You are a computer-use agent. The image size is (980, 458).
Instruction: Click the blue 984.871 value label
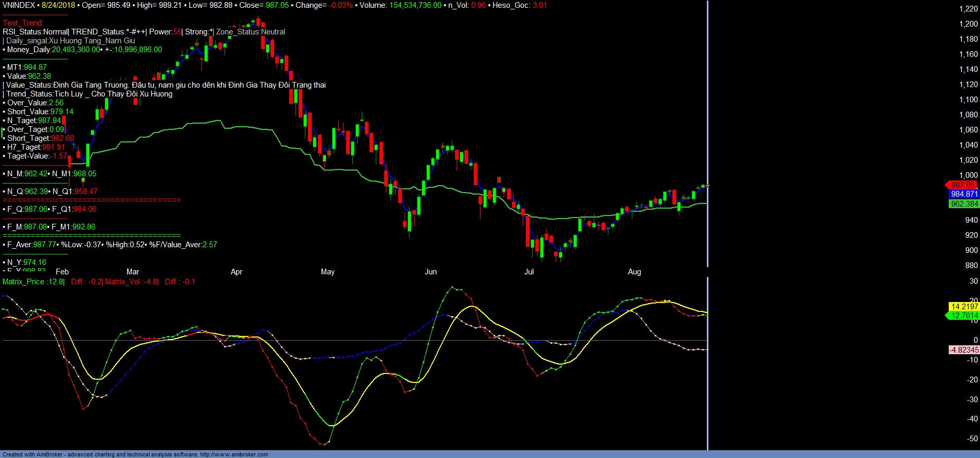(x=964, y=194)
